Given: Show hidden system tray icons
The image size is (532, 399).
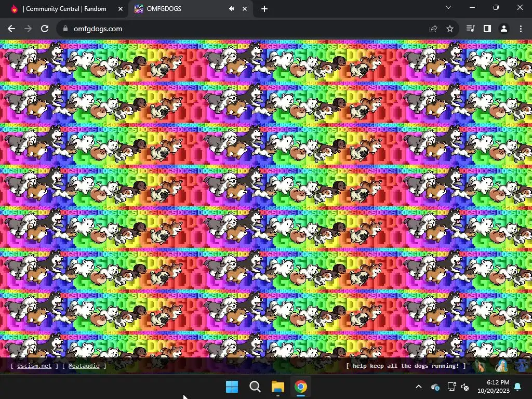Looking at the screenshot, I should click(419, 387).
